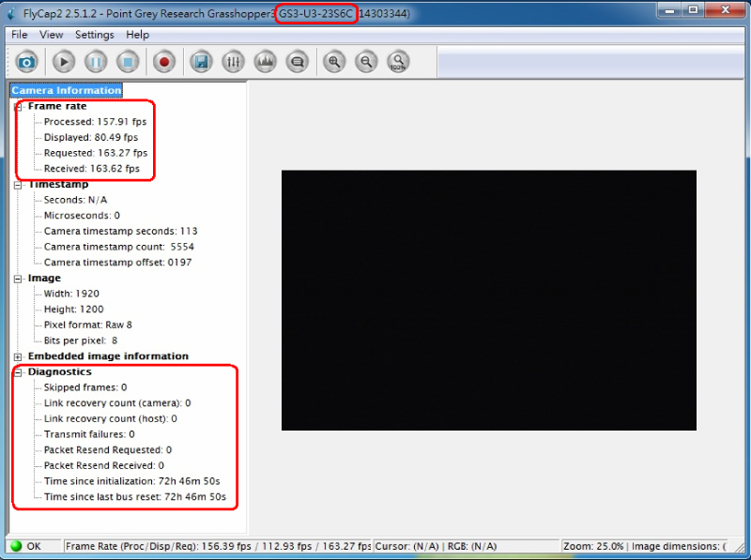Zoom out of the camera image
The width and height of the screenshot is (751, 560).
pos(366,62)
